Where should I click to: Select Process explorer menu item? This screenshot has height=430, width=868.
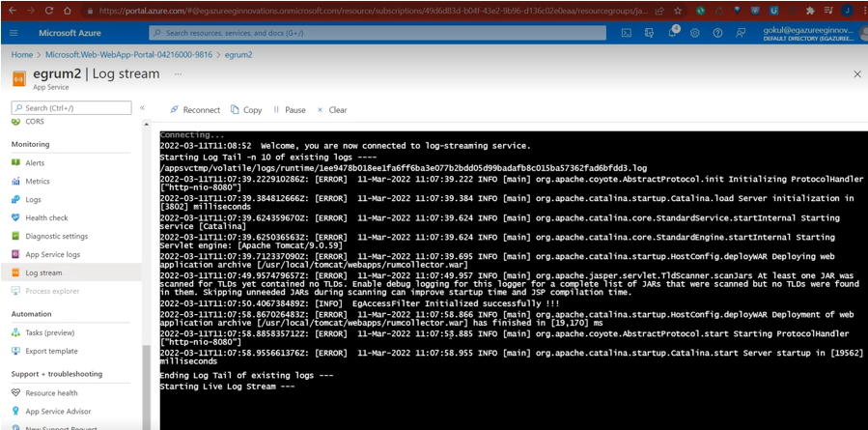pyautogui.click(x=52, y=291)
